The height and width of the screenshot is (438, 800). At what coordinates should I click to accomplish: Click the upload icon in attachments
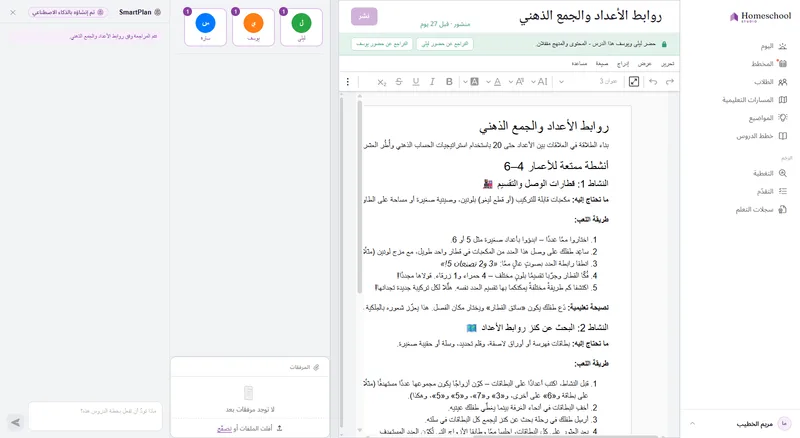tap(279, 428)
